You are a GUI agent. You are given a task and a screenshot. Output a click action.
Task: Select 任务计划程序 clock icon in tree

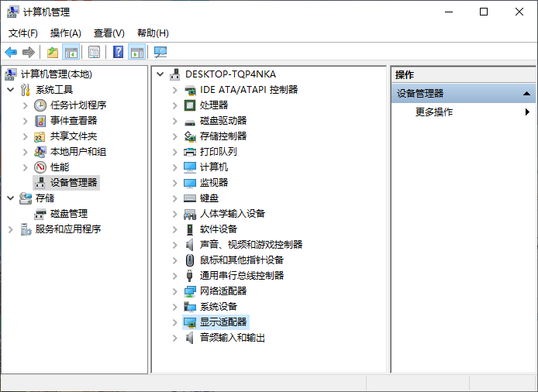(x=40, y=105)
